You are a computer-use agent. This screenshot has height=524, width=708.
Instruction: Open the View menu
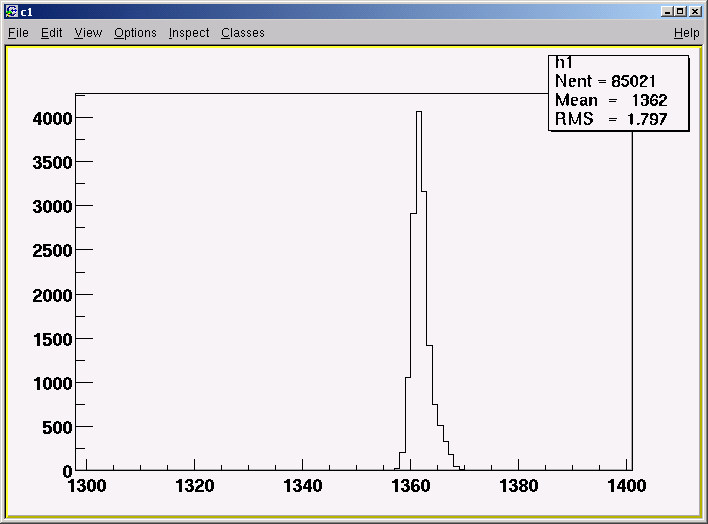point(88,33)
